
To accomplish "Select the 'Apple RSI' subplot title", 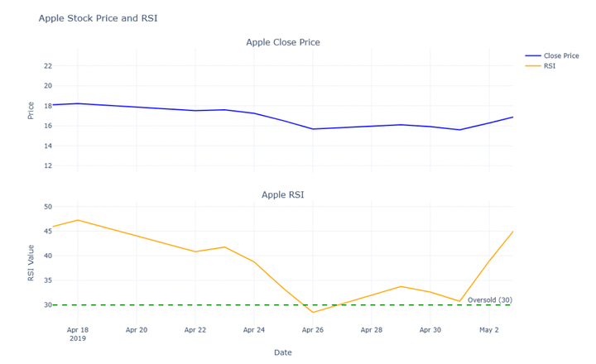I will 282,195.
